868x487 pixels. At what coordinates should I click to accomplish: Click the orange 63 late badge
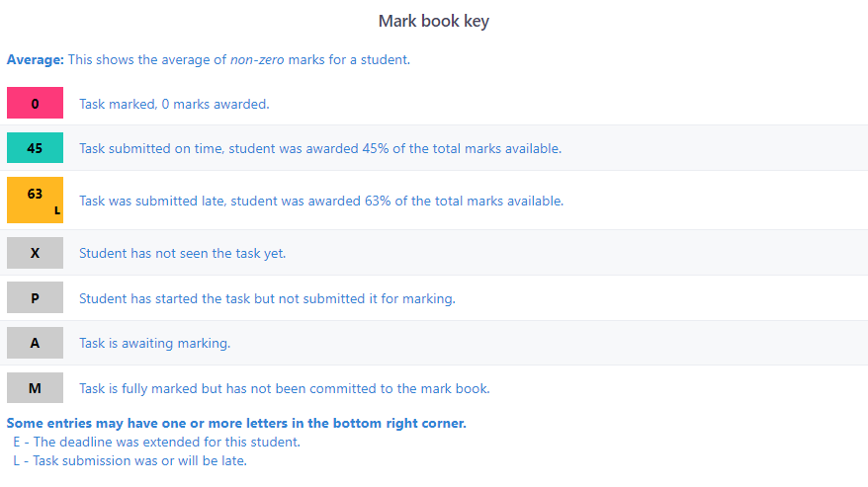[35, 200]
